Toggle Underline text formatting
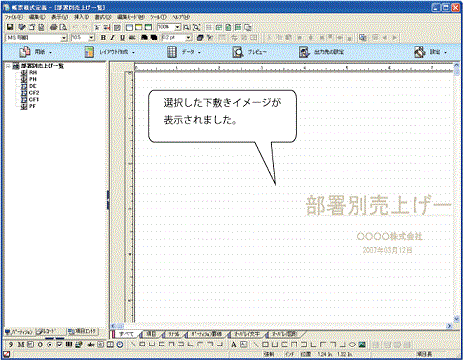463x360 pixels. (122, 38)
